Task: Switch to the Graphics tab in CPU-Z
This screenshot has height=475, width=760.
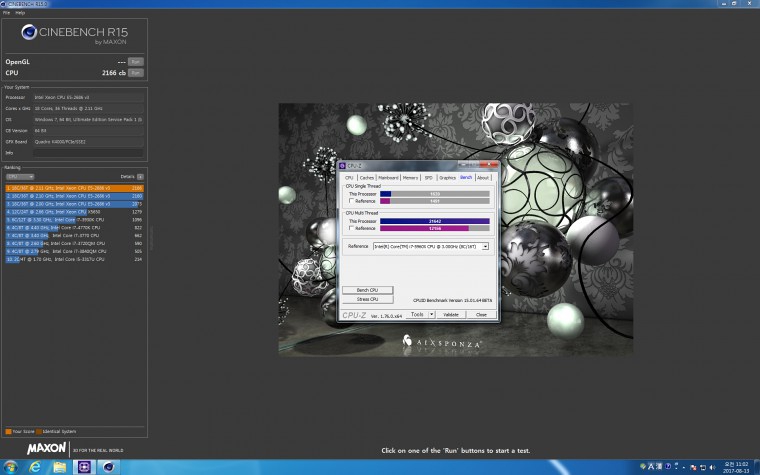Action: [x=447, y=178]
